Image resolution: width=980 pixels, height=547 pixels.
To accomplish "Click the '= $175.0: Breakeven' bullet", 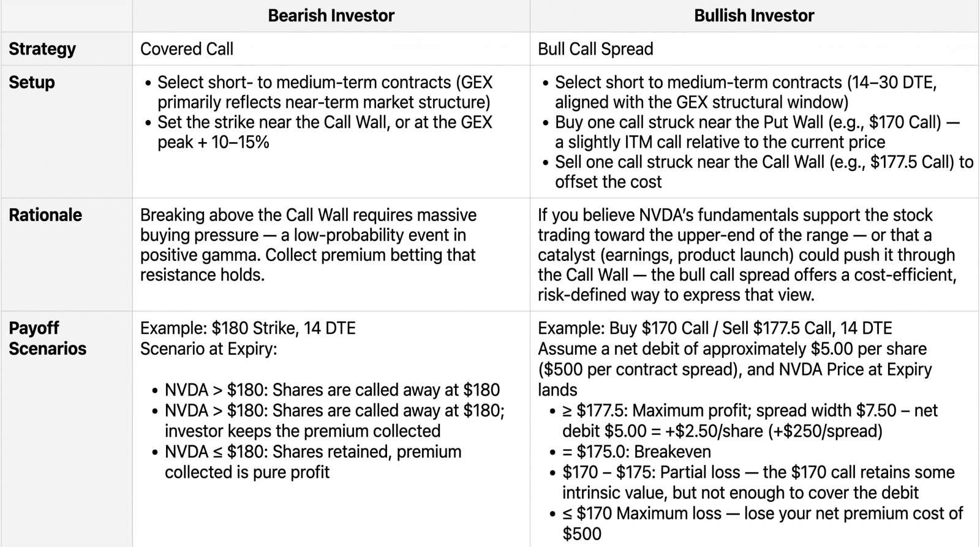I will click(x=630, y=452).
